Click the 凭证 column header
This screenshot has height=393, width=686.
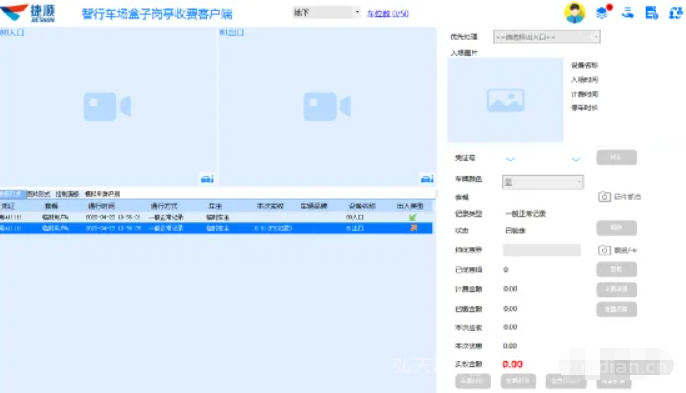click(x=8, y=206)
